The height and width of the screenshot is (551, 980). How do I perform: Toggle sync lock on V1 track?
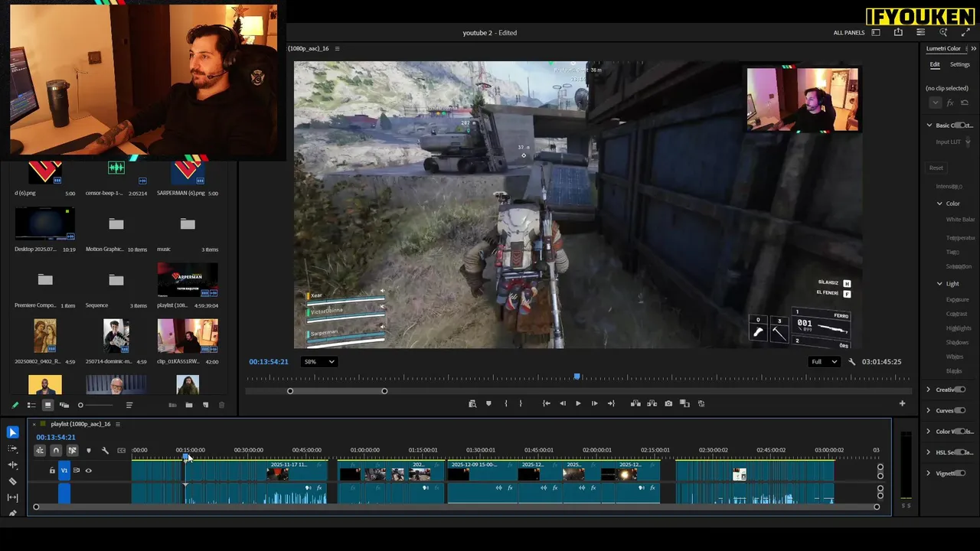coord(76,471)
